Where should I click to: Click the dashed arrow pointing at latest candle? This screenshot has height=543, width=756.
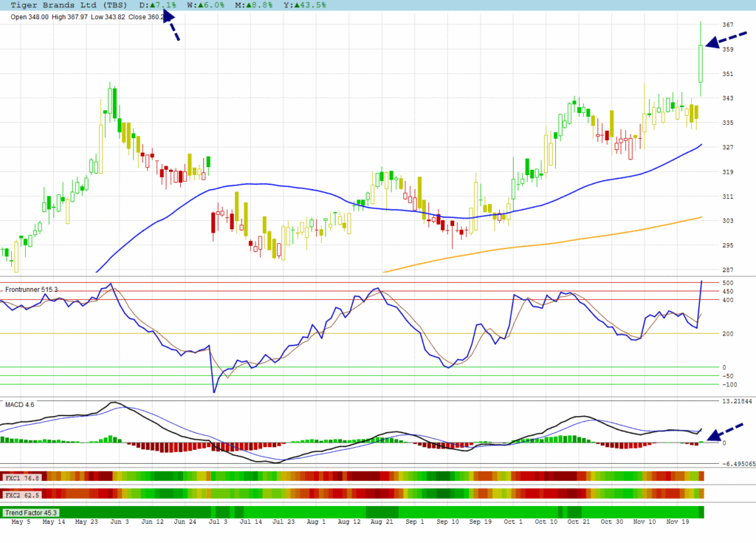pyautogui.click(x=726, y=41)
